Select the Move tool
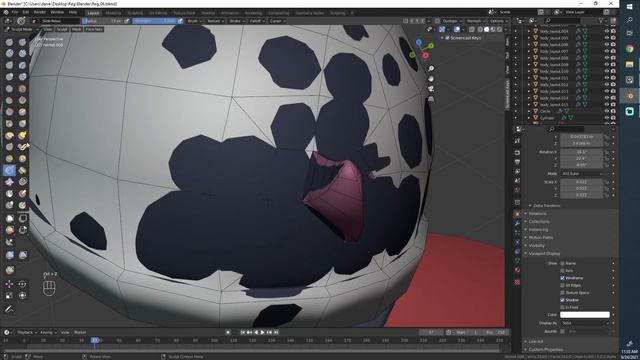The width and height of the screenshot is (640, 360). (x=9, y=284)
